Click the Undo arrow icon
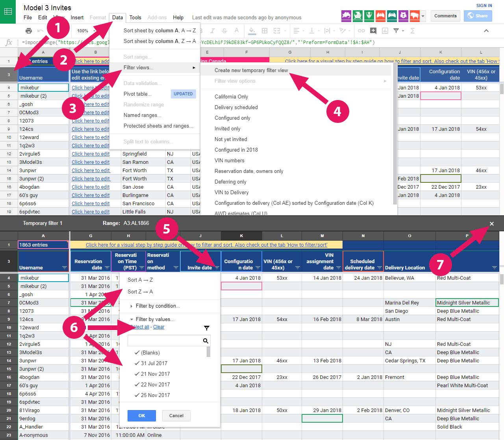The image size is (504, 440). coord(40,31)
